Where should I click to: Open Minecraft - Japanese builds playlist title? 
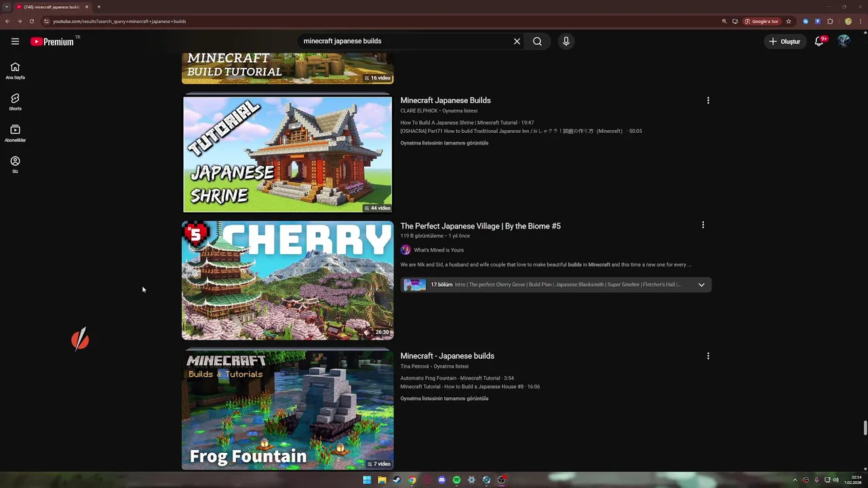tap(447, 356)
